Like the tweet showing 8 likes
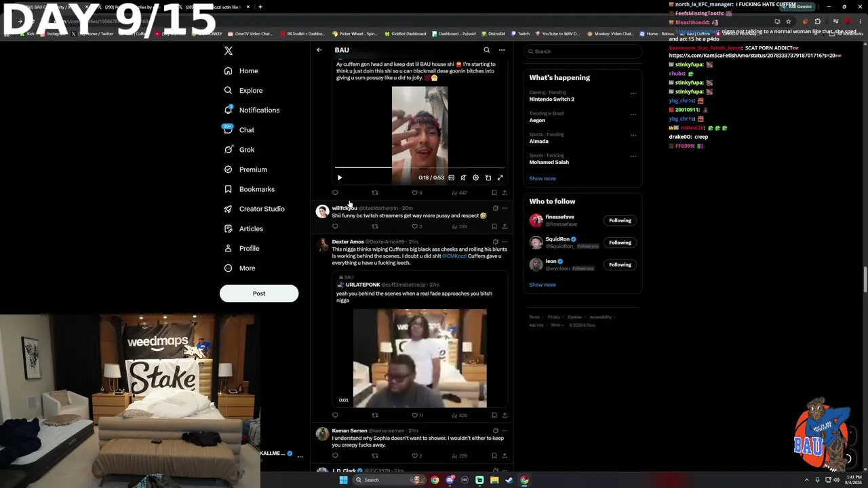This screenshot has width=868, height=488. 416,192
